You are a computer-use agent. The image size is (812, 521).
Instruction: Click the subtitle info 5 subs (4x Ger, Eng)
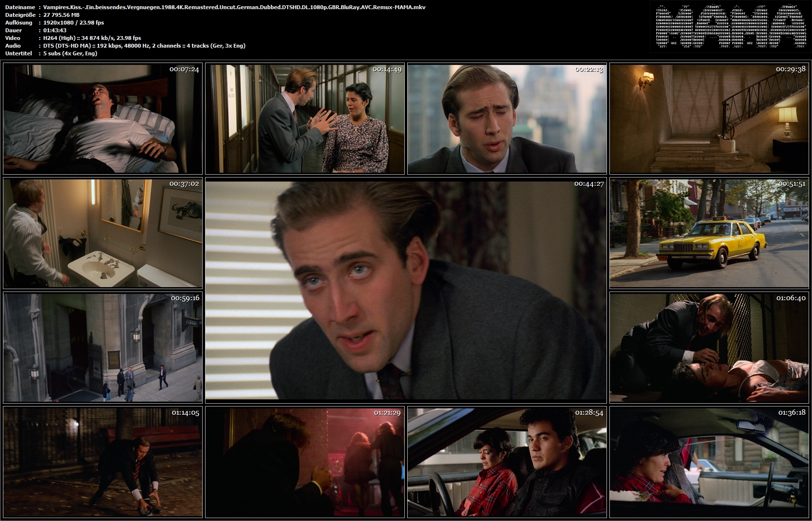tap(70, 53)
